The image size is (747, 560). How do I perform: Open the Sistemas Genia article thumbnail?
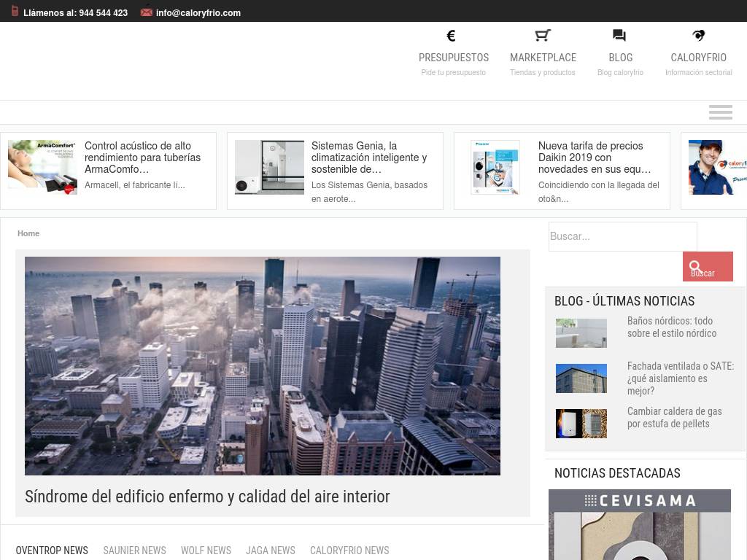coord(269,167)
